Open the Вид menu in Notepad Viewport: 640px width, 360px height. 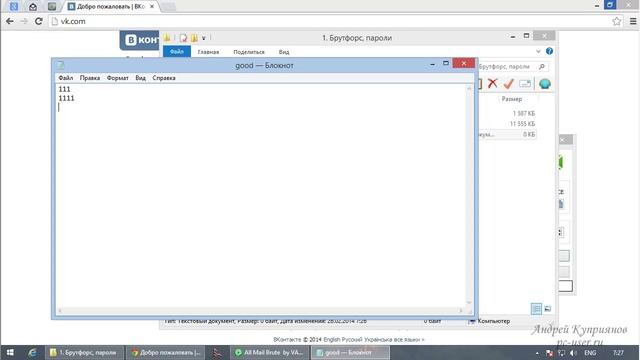click(140, 78)
